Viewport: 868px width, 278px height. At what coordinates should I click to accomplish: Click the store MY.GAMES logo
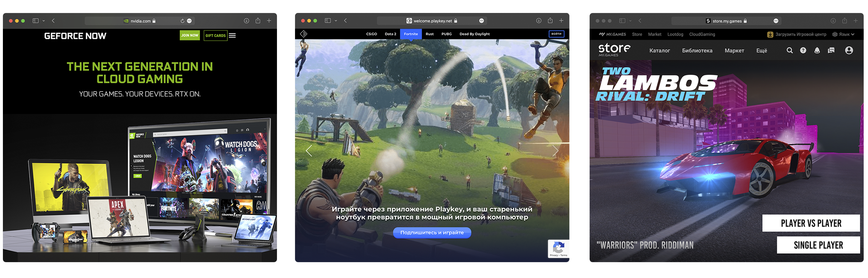tap(614, 50)
